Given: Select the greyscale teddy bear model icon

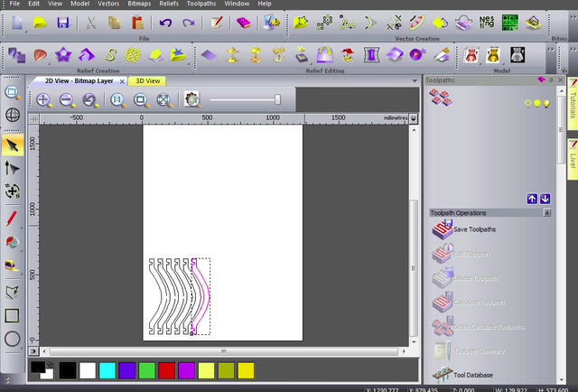Looking at the screenshot, I should [x=517, y=55].
